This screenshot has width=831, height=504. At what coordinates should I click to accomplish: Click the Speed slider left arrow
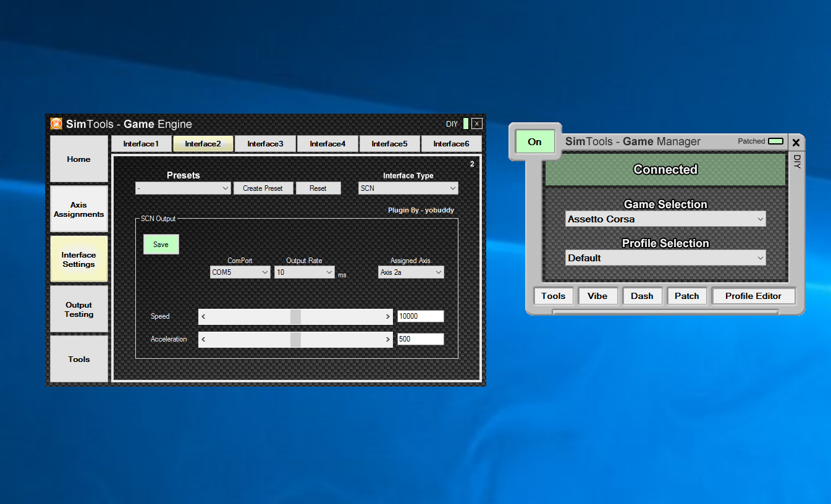point(203,317)
